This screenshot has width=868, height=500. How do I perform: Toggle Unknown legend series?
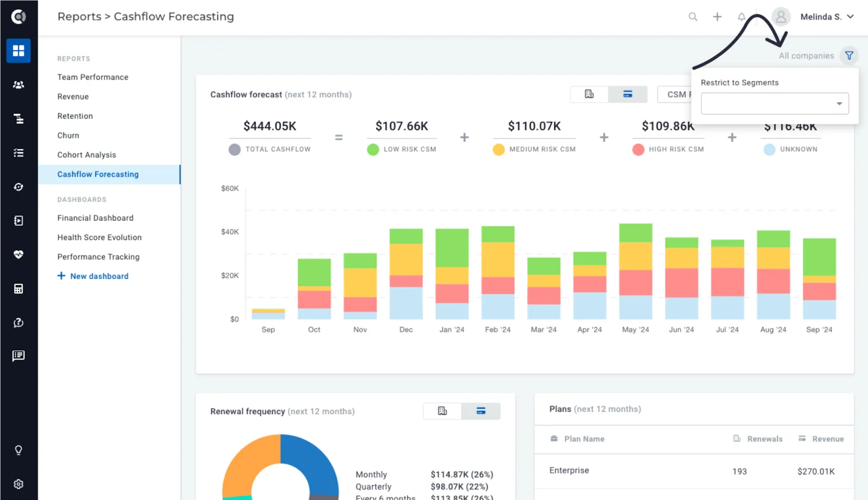point(790,149)
